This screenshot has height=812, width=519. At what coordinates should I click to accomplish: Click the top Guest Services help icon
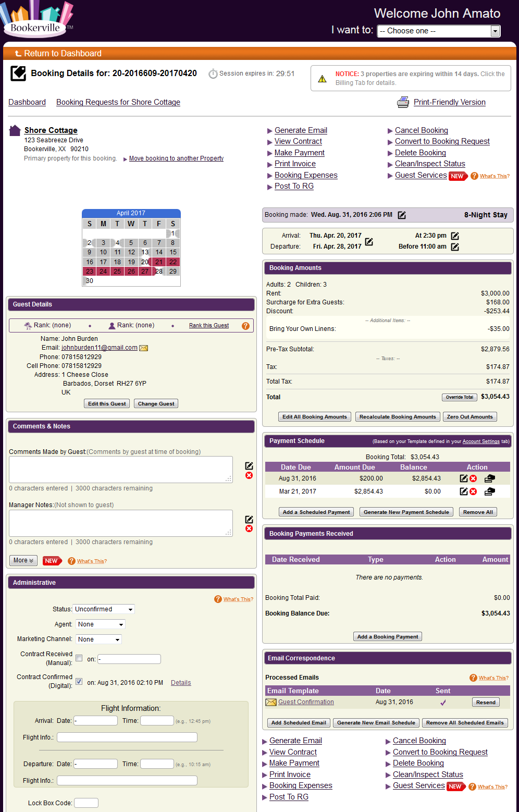(x=474, y=176)
